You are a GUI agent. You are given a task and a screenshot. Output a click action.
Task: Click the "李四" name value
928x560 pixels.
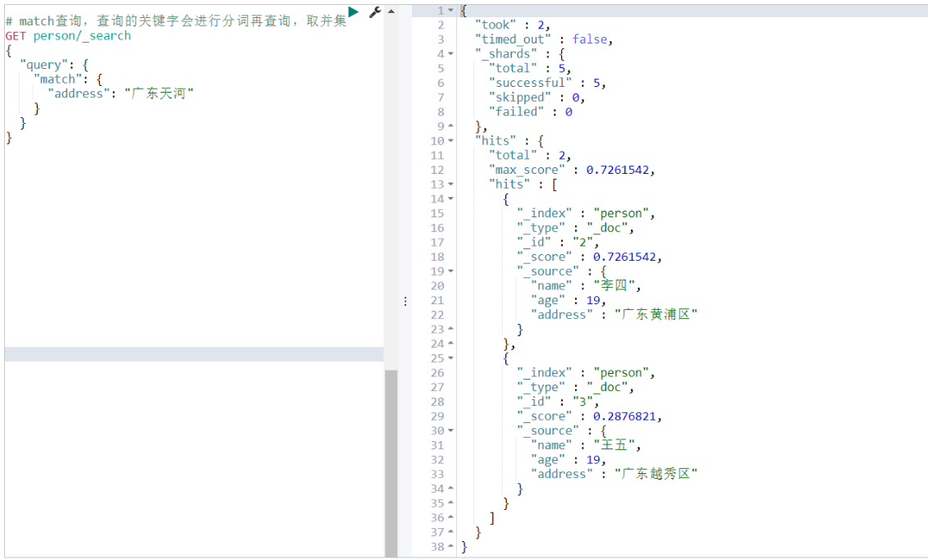click(x=614, y=285)
